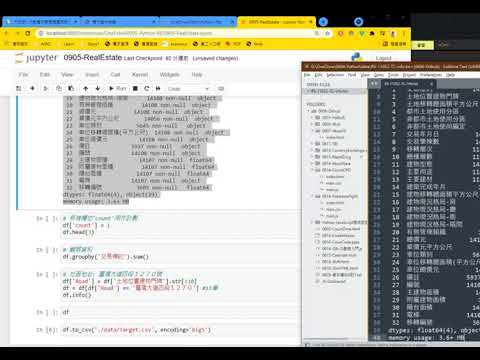Open the browser's three-dot menu

[x=403, y=33]
